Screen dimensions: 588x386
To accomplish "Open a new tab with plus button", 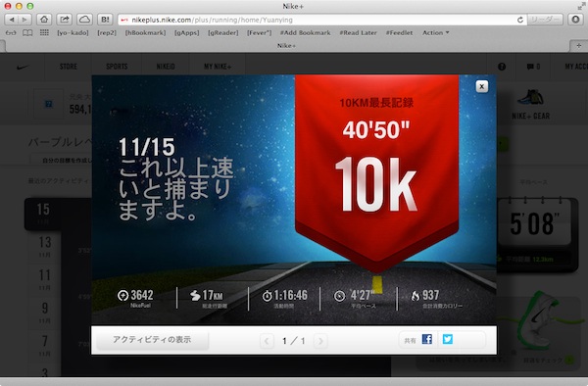I will click(x=578, y=46).
